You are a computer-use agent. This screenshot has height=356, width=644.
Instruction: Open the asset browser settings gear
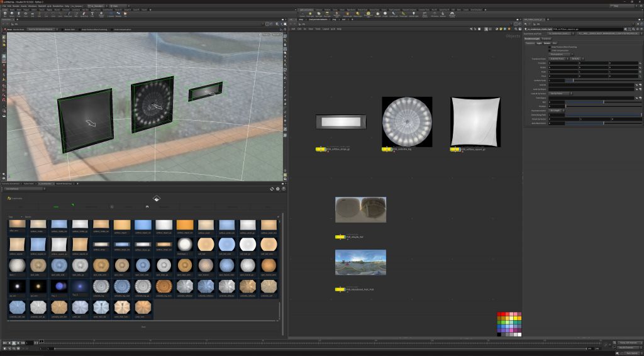[x=277, y=188]
